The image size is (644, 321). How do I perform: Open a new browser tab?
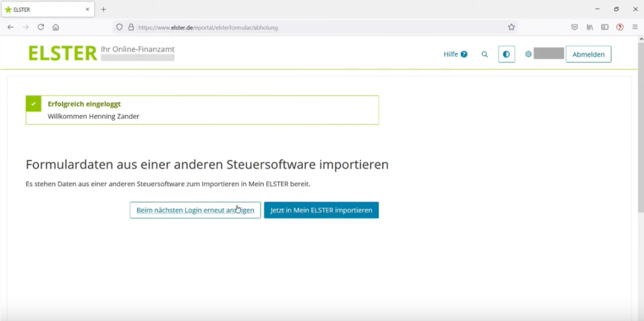104,9
